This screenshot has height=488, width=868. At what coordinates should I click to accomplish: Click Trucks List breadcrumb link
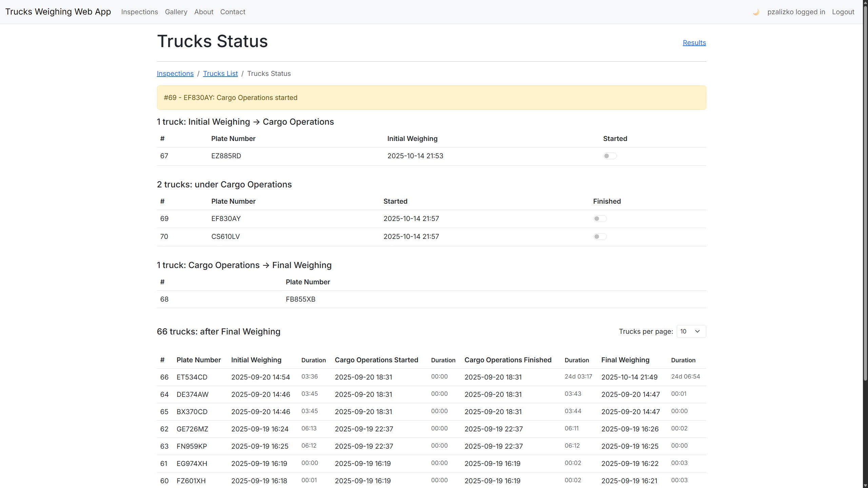(220, 74)
